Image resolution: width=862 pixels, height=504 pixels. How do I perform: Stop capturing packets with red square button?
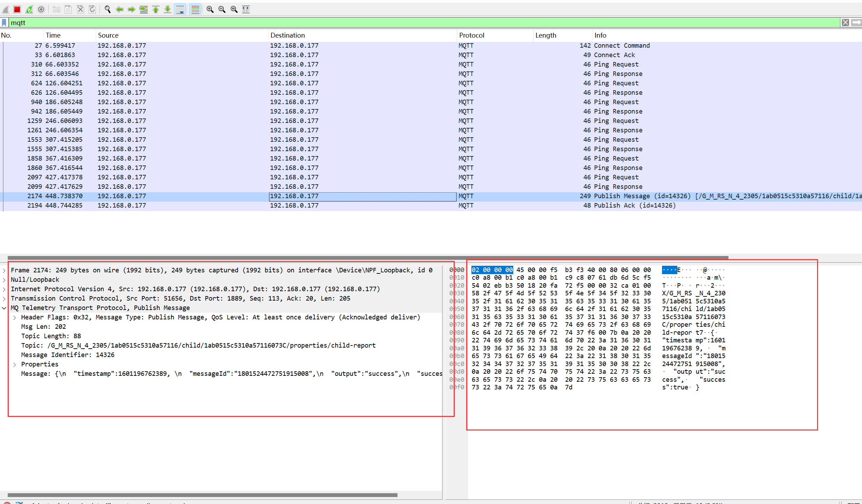[x=17, y=9]
